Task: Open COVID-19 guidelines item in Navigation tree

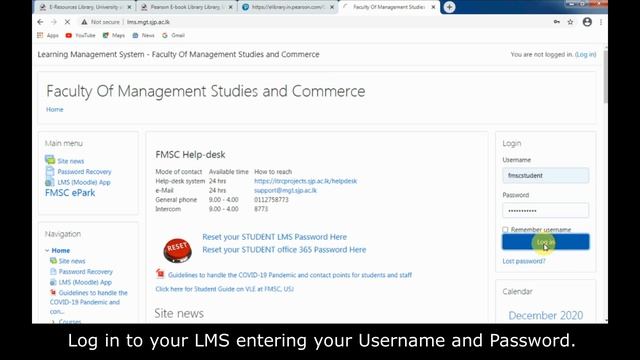Action: pos(89,302)
